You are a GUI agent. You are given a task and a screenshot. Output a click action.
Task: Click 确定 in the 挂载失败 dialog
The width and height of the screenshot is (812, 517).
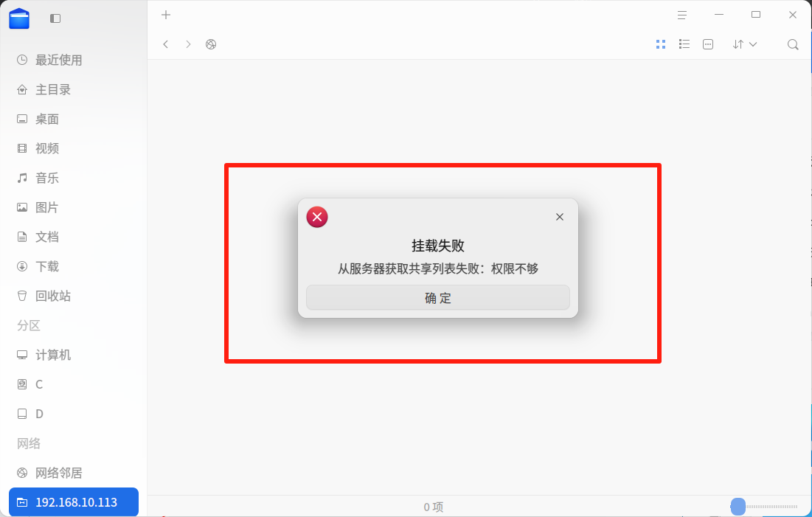click(438, 298)
